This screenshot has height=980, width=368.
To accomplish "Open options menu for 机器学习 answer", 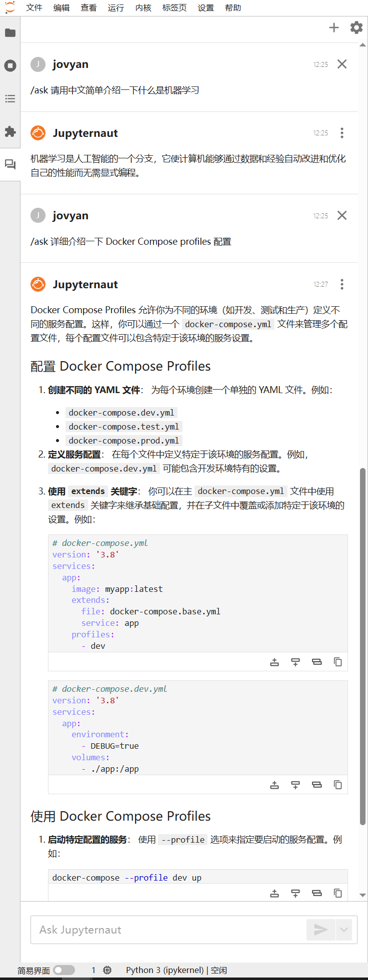I will pyautogui.click(x=342, y=133).
